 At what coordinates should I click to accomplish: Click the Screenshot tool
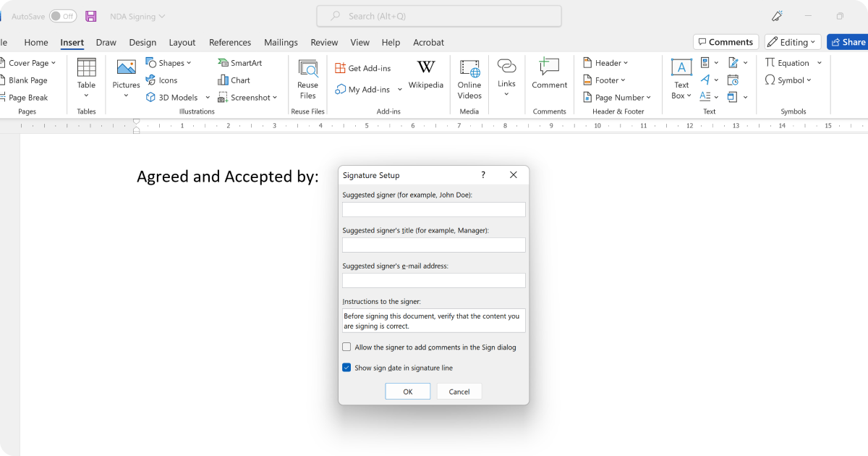tap(247, 98)
